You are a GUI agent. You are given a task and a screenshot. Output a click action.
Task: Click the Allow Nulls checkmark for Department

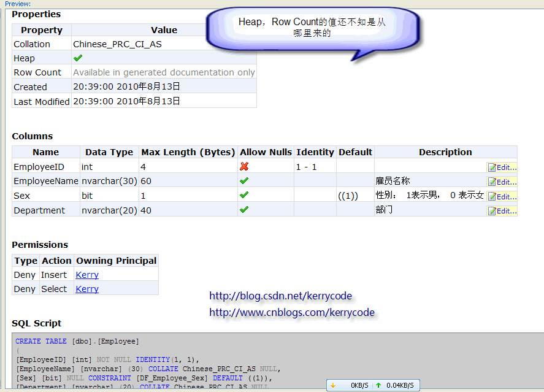point(244,210)
